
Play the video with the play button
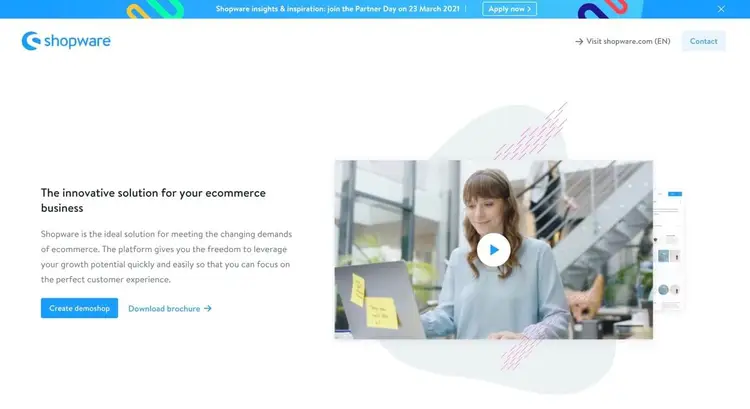click(x=494, y=250)
